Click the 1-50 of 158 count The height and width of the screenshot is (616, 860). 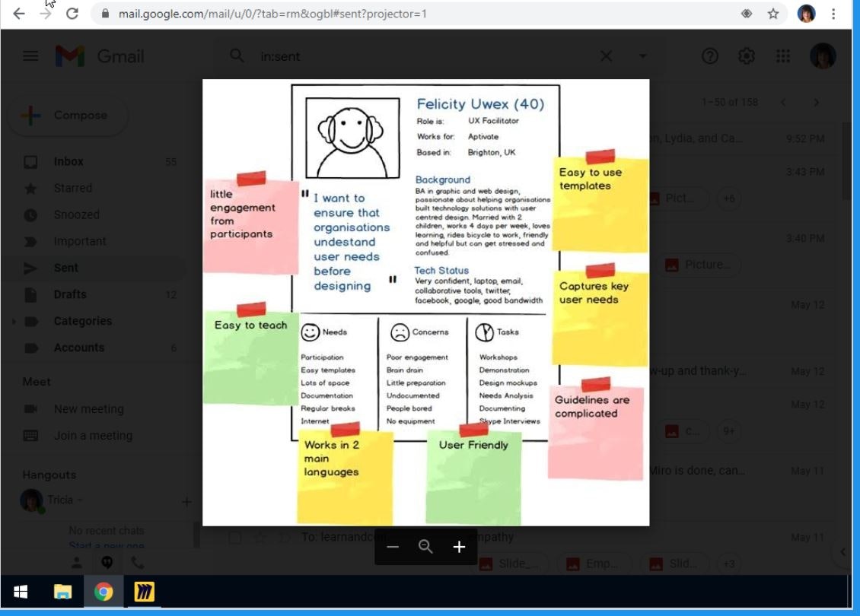pyautogui.click(x=729, y=103)
